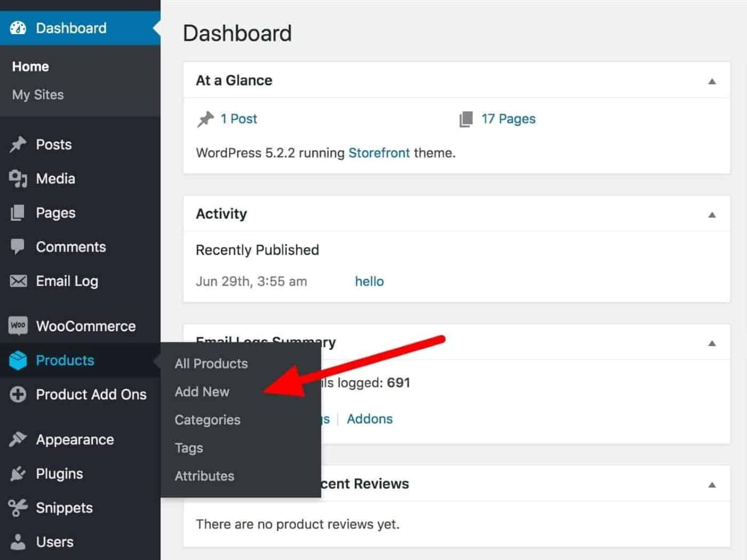The height and width of the screenshot is (560, 747).
Task: Click the Storefront theme link
Action: pyautogui.click(x=379, y=153)
